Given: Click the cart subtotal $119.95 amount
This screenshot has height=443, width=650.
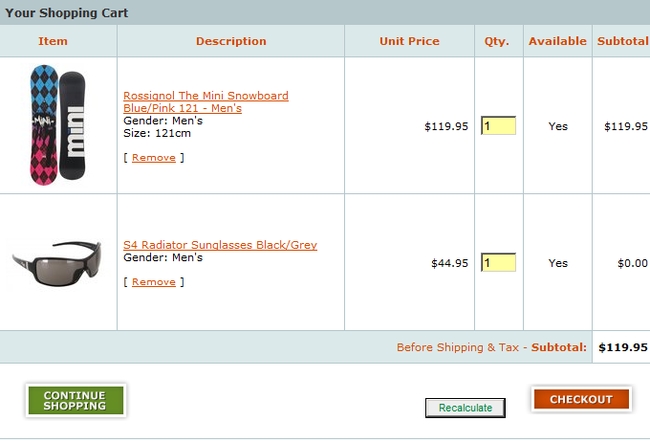Looking at the screenshot, I should [622, 348].
